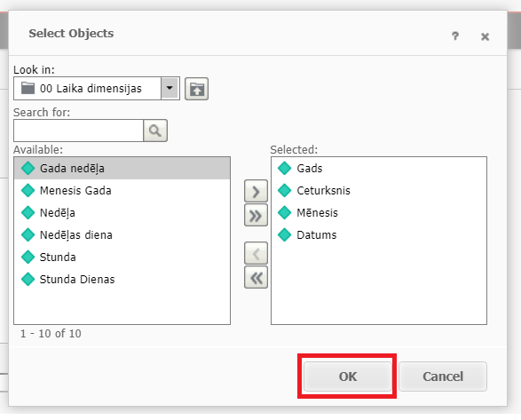Select Datums in Selected list
The height and width of the screenshot is (420, 521).
[379, 234]
